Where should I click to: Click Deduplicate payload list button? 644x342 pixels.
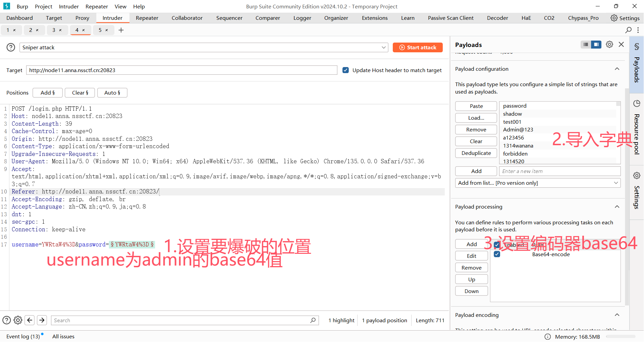click(x=476, y=153)
